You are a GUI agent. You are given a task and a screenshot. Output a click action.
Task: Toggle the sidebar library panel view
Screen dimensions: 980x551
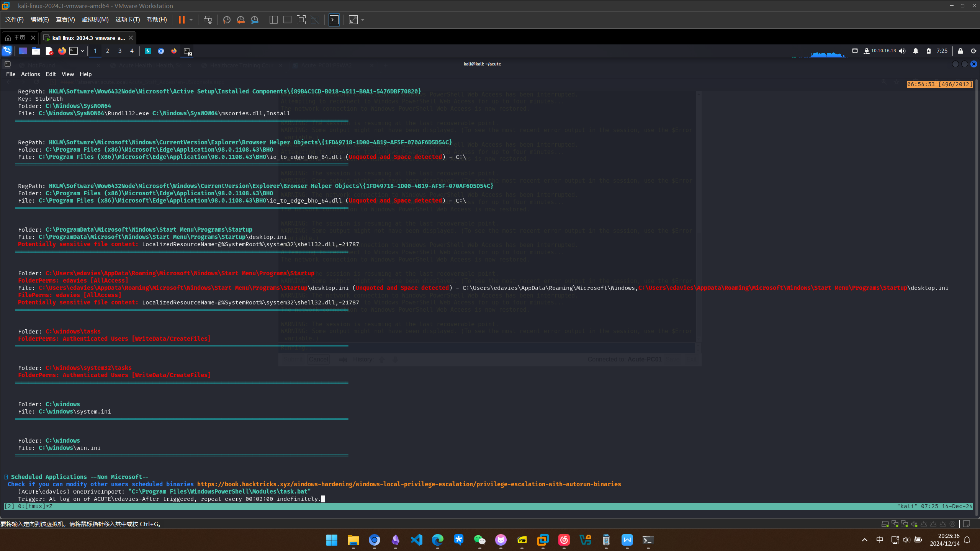pyautogui.click(x=273, y=20)
